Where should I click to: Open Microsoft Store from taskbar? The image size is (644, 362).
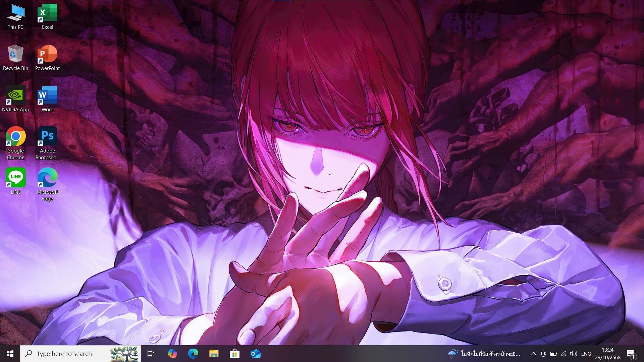[234, 354]
